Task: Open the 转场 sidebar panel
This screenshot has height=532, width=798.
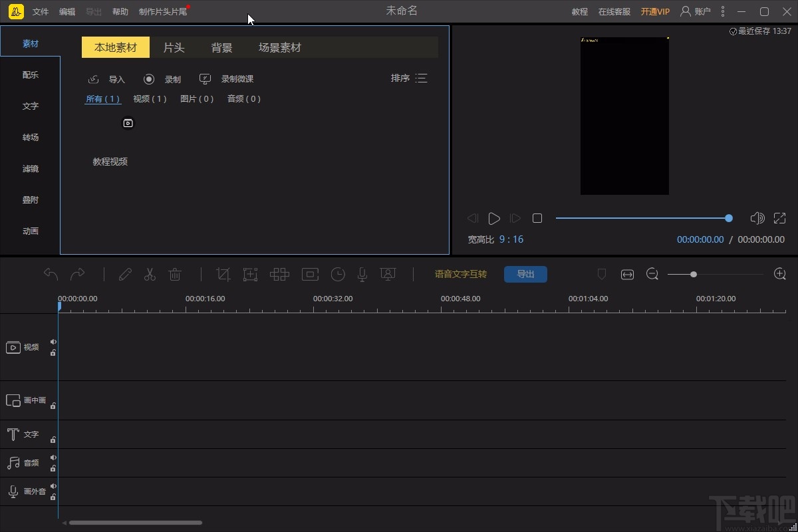Action: (x=31, y=138)
